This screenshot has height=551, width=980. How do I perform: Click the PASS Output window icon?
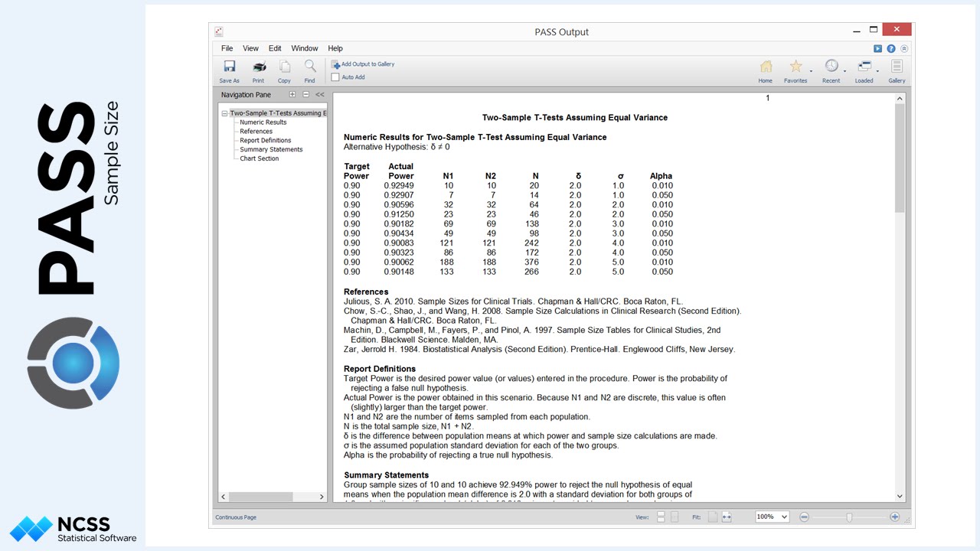(x=219, y=31)
